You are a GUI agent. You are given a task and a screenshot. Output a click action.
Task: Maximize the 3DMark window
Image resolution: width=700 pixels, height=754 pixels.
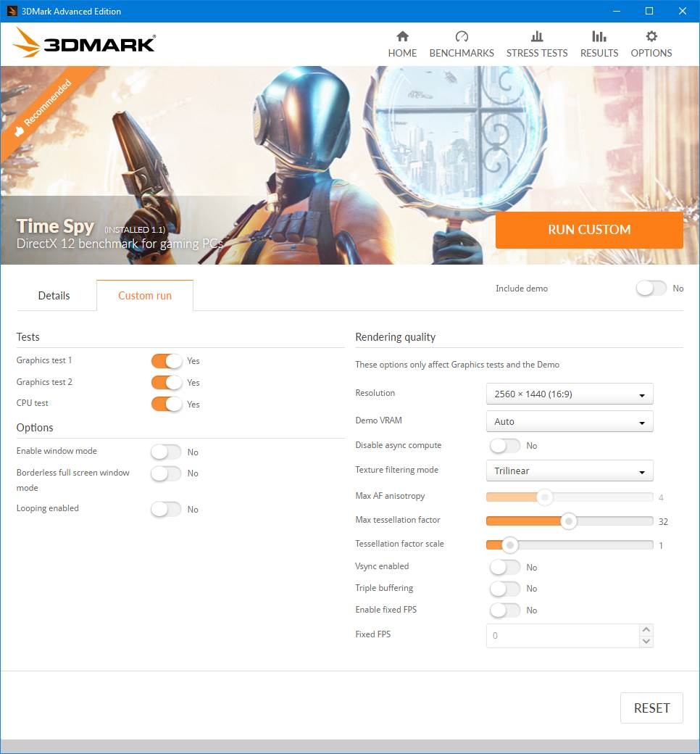[x=649, y=11]
